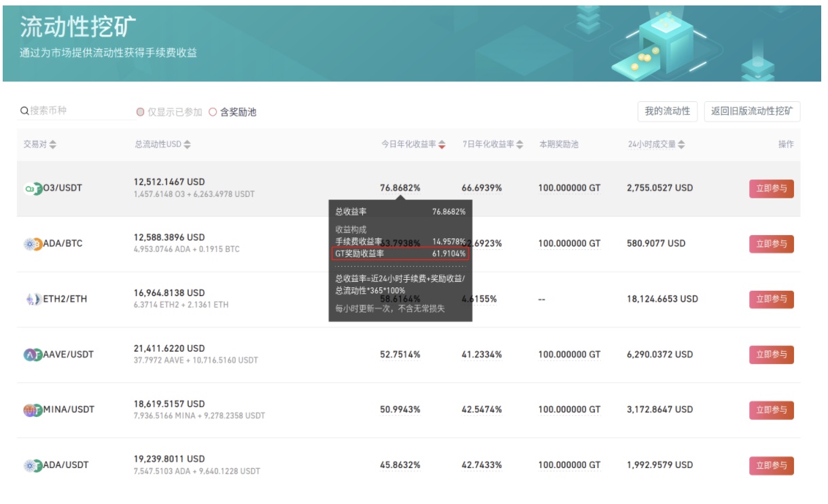Viewport: 828px width, 504px height.
Task: Click AAVE/USDT reward pool 100.000000 GT
Action: pos(570,355)
